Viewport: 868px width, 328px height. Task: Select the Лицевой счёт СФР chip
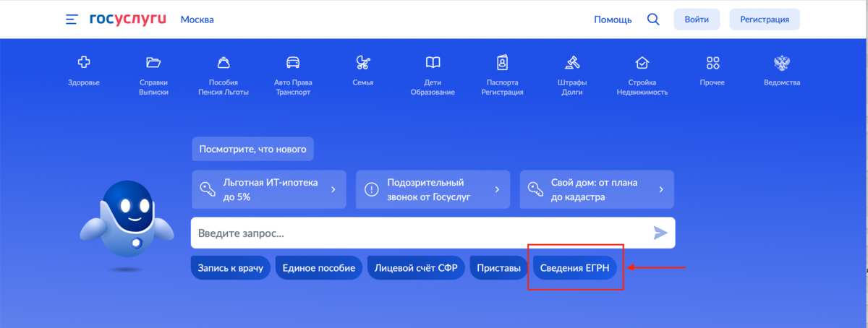(x=417, y=268)
